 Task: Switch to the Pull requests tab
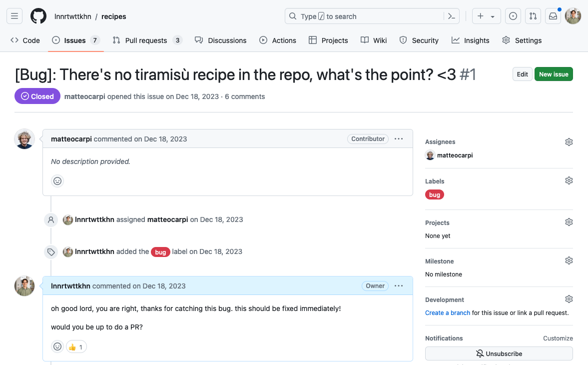[146, 40]
